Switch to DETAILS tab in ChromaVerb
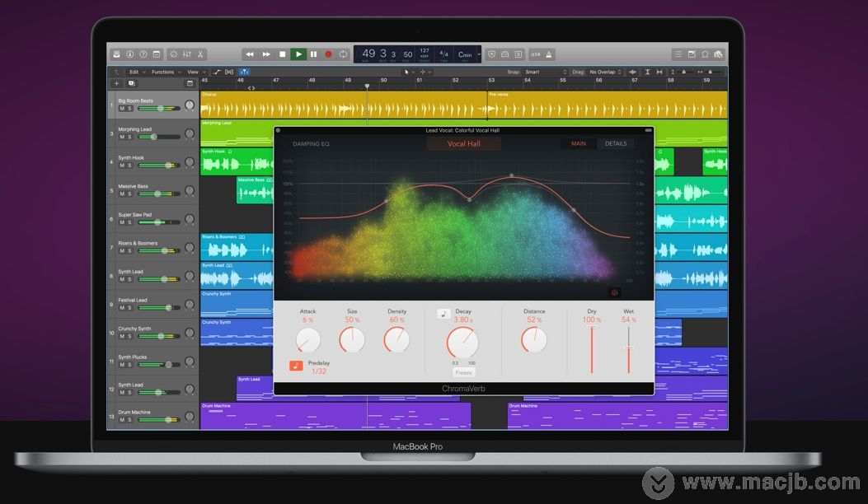Screen dimensions: 868x504 point(616,143)
